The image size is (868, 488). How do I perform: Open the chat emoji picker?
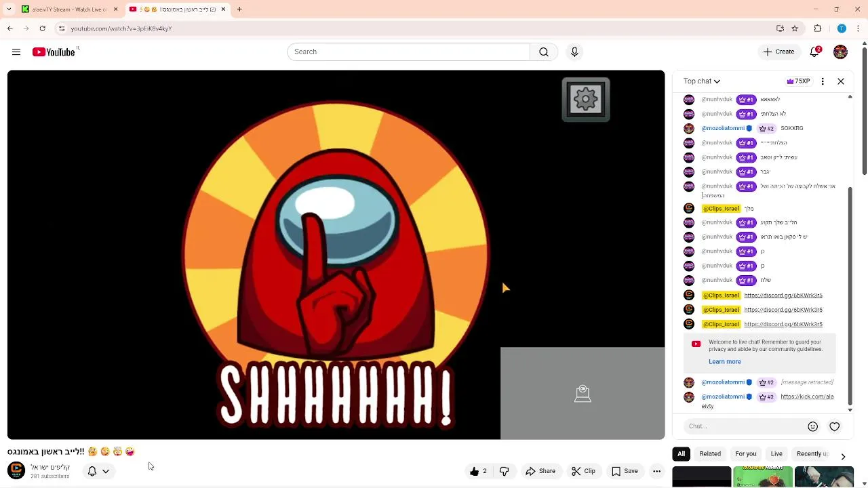[x=812, y=426]
